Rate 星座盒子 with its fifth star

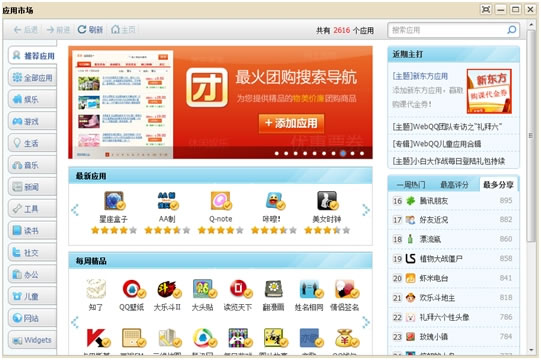pyautogui.click(x=133, y=230)
